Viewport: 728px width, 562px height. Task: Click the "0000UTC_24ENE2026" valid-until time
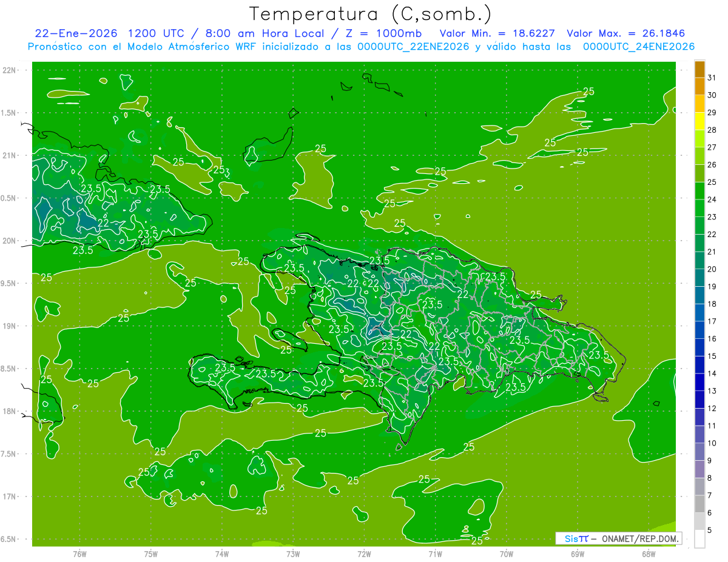(x=638, y=47)
